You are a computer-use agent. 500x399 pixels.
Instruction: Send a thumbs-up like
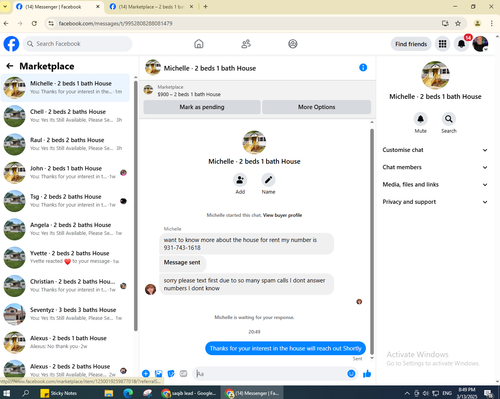click(367, 374)
